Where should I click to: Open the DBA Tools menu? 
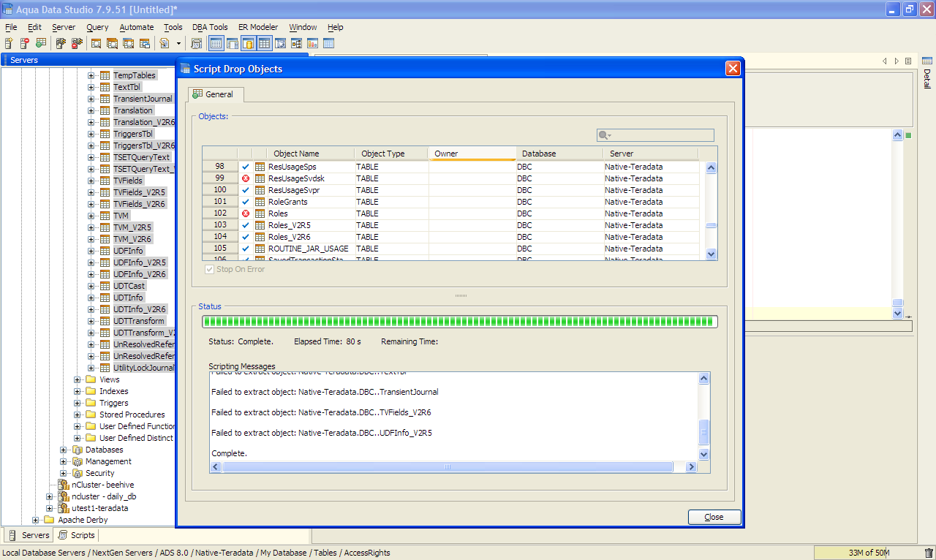pos(210,27)
